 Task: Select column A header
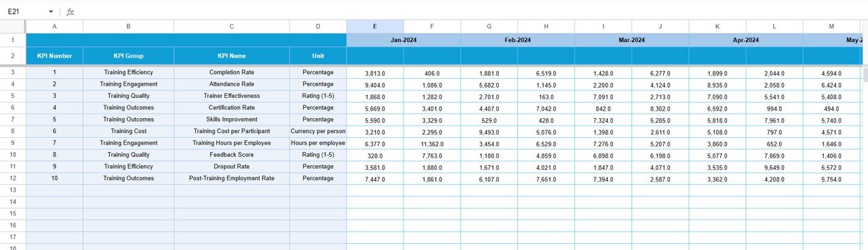pos(54,26)
